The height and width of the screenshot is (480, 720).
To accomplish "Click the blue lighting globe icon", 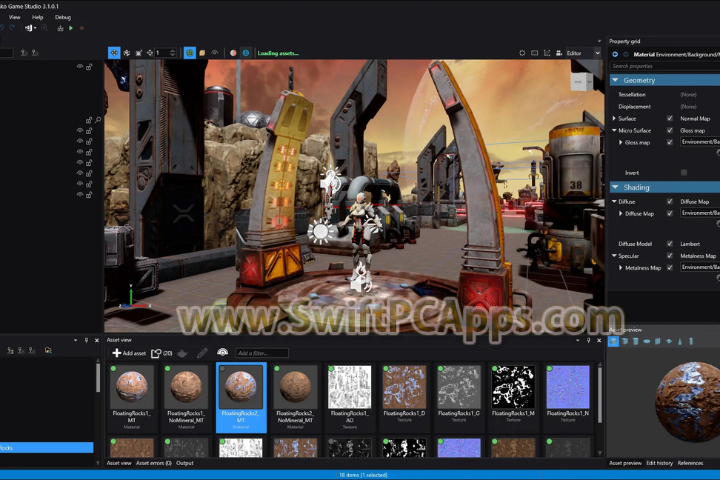I will pos(246,53).
